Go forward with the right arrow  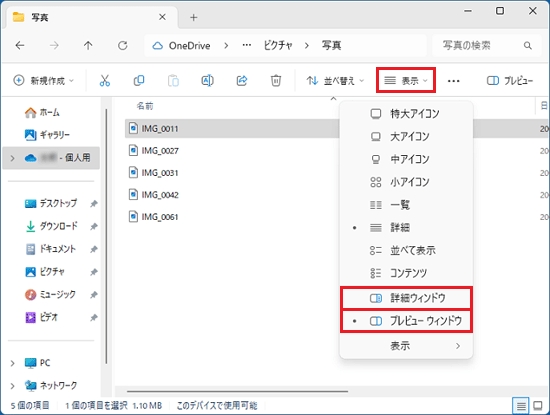click(54, 45)
